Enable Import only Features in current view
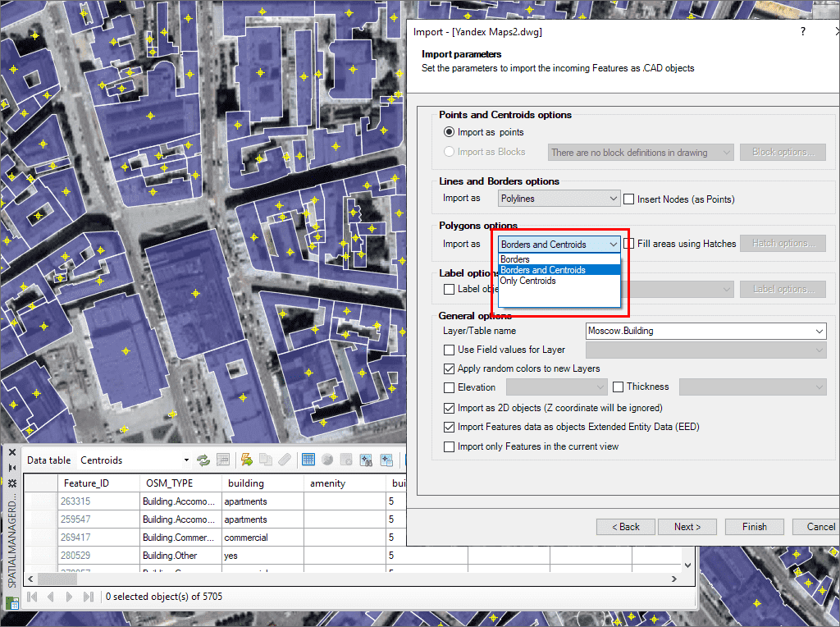The height and width of the screenshot is (627, 840). 449,447
